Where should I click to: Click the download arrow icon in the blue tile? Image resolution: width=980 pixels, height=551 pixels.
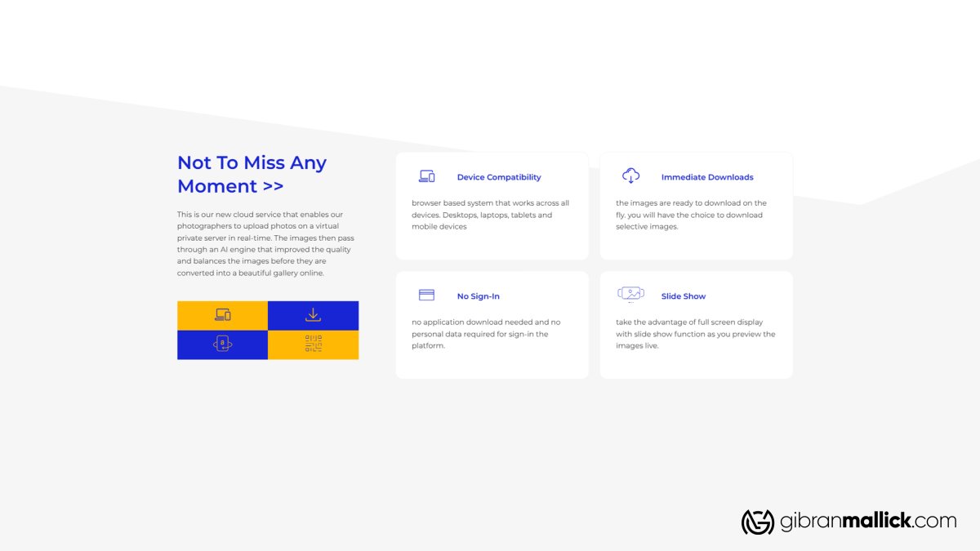pos(313,315)
